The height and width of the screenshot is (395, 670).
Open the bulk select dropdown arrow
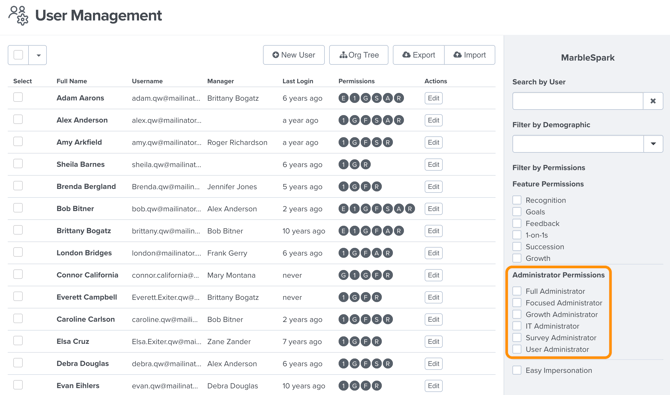[38, 55]
